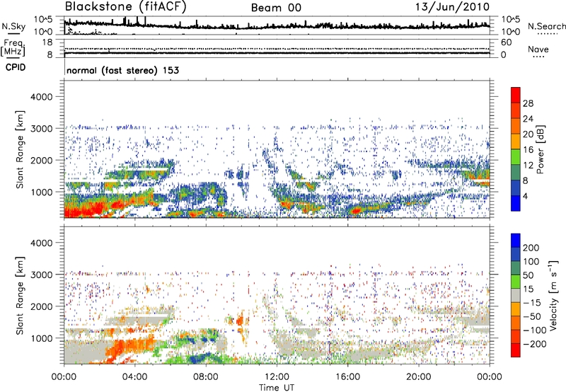The image size is (566, 392).
Task: Click the "3000" tick on the velocity panel
Action: click(x=41, y=275)
